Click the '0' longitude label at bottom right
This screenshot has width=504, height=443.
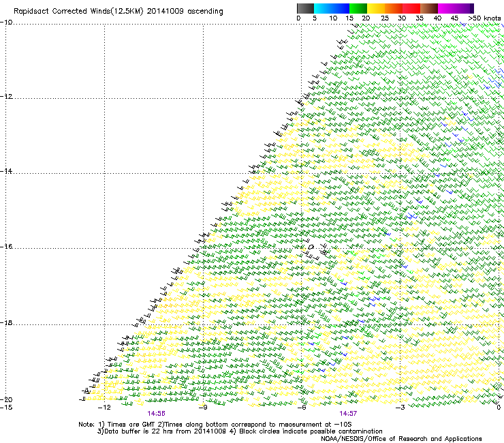tap(499, 408)
